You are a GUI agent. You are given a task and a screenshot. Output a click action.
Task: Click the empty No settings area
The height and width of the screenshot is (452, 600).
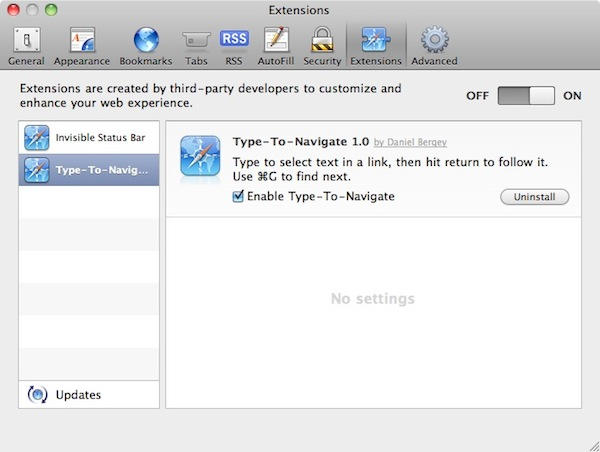pyautogui.click(x=374, y=299)
